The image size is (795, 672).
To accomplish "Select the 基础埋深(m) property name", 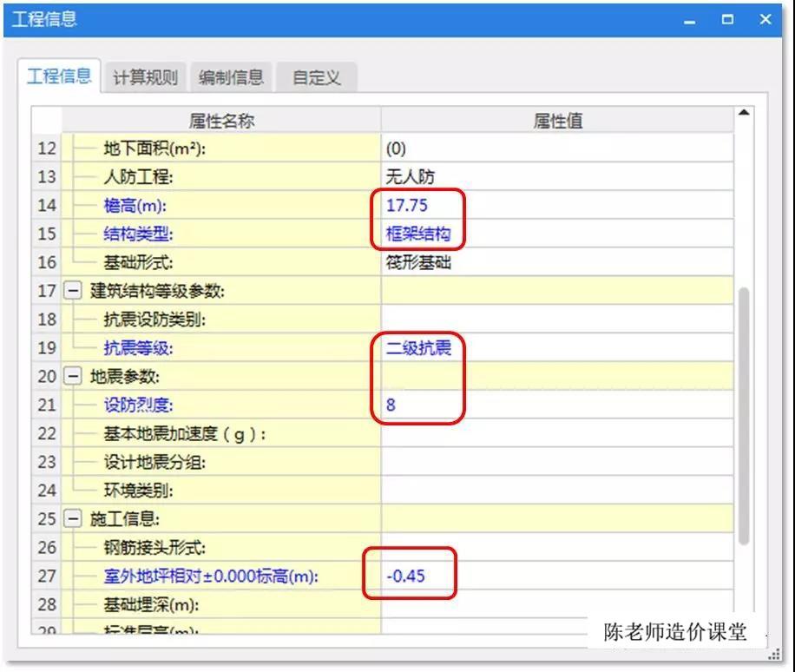I will point(151,604).
